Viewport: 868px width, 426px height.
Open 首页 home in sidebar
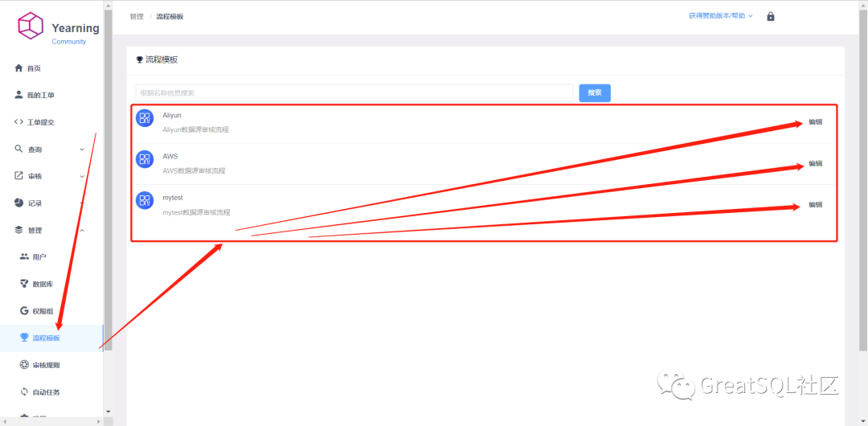33,68
